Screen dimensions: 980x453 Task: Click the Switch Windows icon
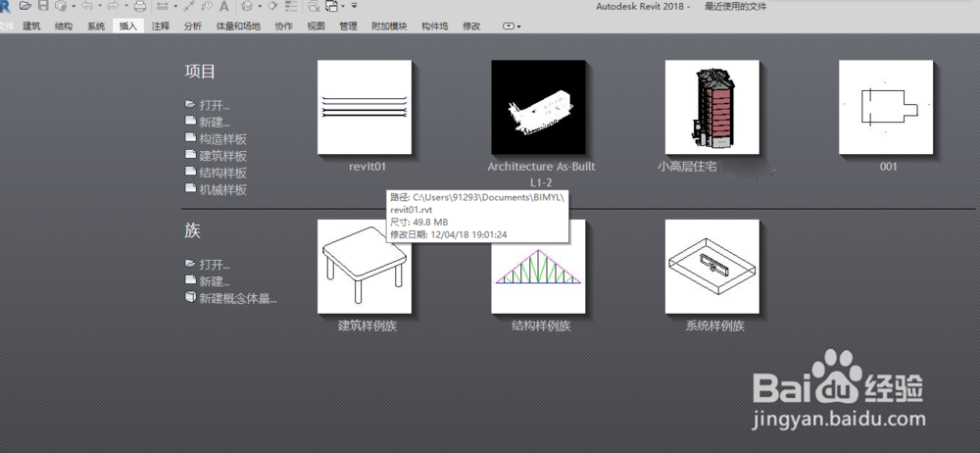[x=332, y=6]
